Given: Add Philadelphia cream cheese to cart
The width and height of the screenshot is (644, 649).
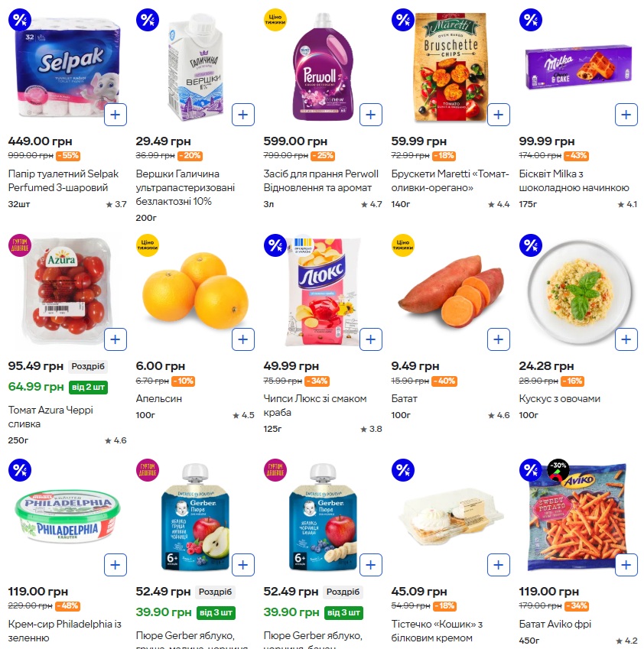Looking at the screenshot, I should click(115, 565).
